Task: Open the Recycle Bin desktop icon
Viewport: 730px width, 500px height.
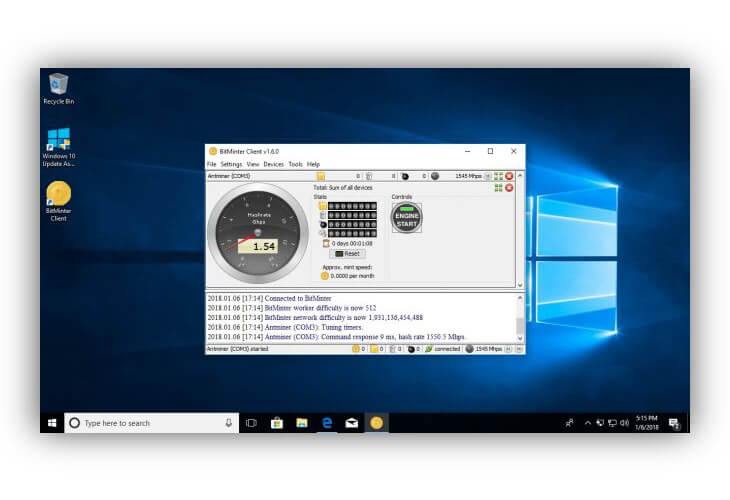Action: click(x=59, y=88)
